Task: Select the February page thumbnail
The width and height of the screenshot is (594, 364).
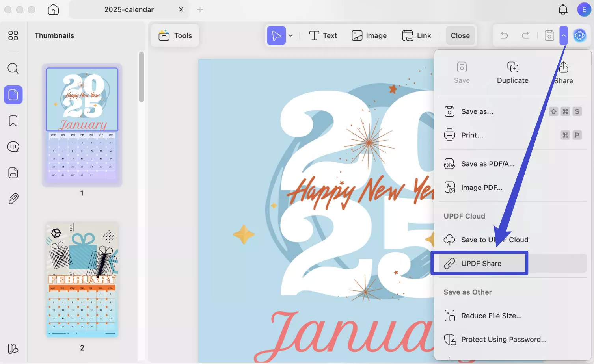Action: click(x=82, y=279)
